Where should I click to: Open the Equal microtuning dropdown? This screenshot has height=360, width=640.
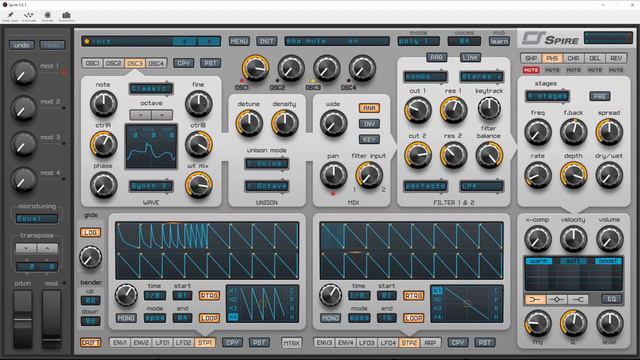(x=36, y=219)
